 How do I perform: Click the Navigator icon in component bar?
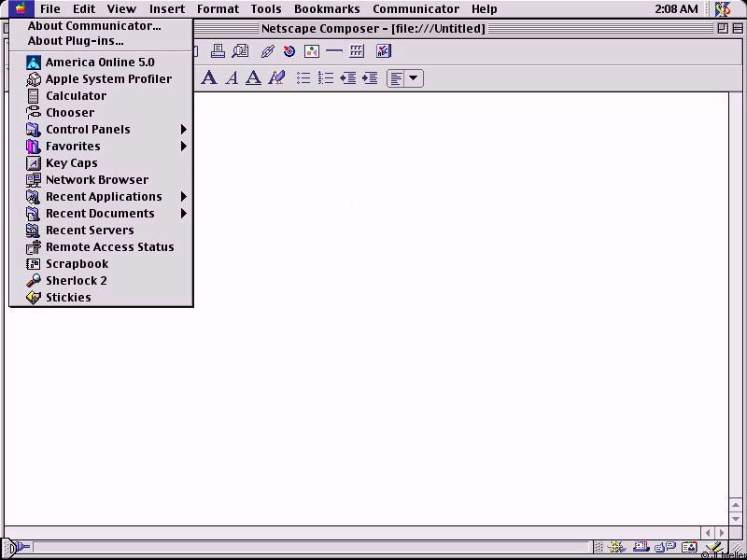(616, 547)
